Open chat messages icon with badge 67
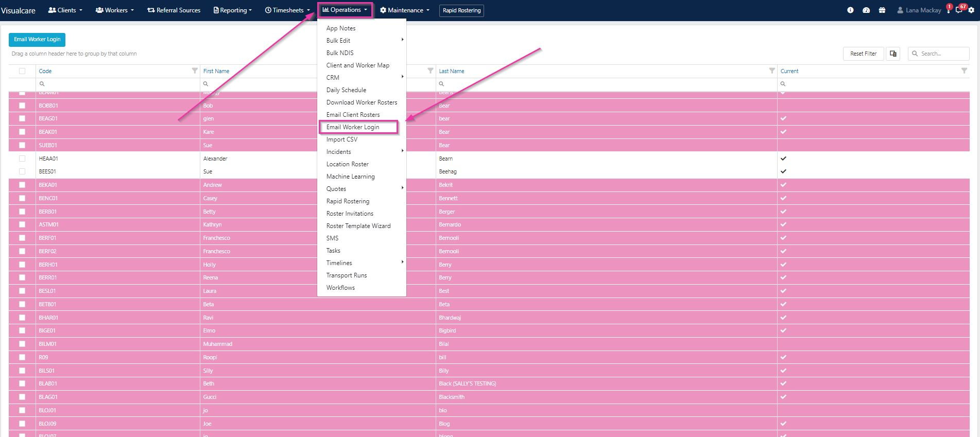 click(960, 9)
